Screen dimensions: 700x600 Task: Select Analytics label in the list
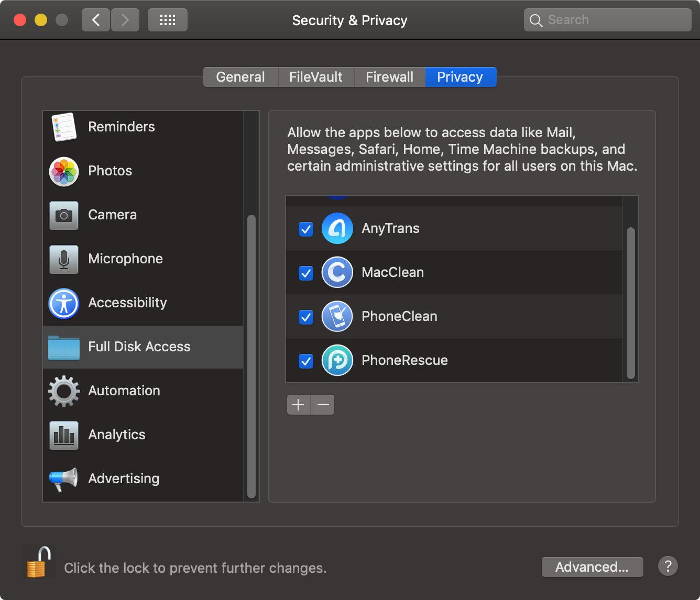(117, 435)
